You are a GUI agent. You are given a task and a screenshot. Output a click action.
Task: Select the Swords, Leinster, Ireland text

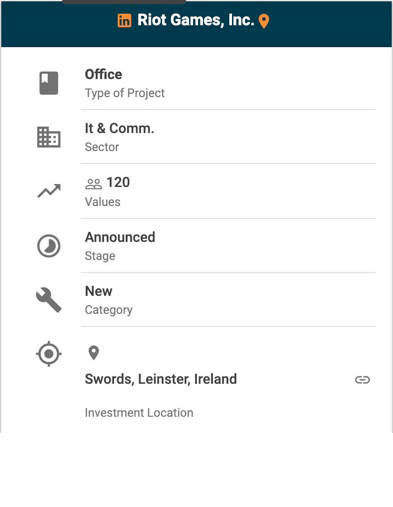click(161, 379)
